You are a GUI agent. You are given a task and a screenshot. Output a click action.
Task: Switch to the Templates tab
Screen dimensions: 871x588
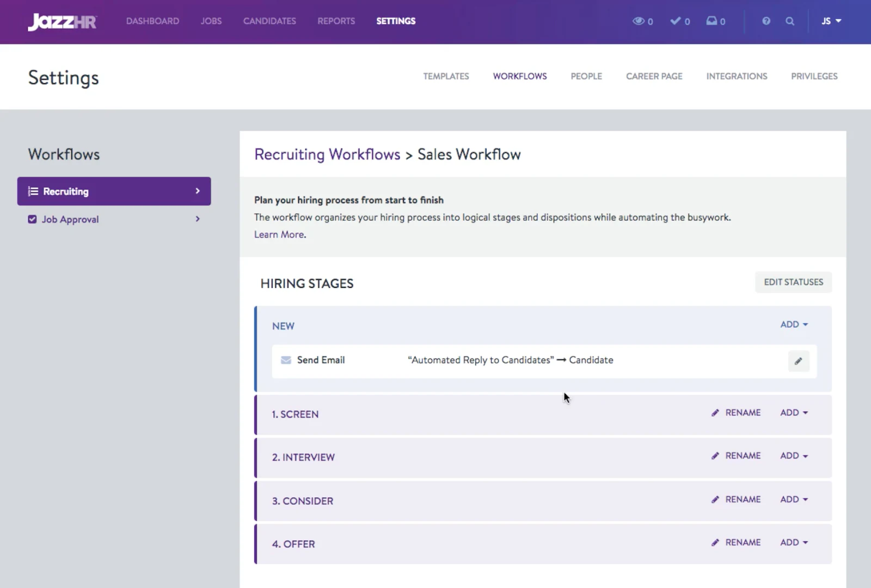click(446, 76)
